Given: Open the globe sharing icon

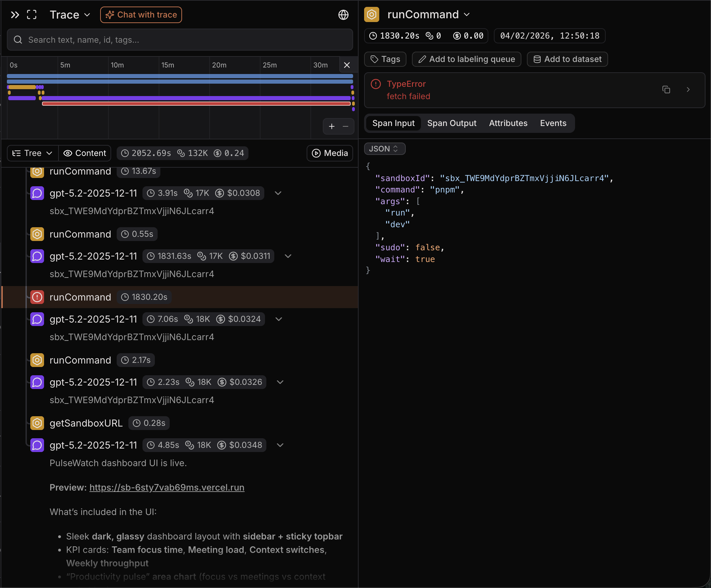Looking at the screenshot, I should pos(343,15).
